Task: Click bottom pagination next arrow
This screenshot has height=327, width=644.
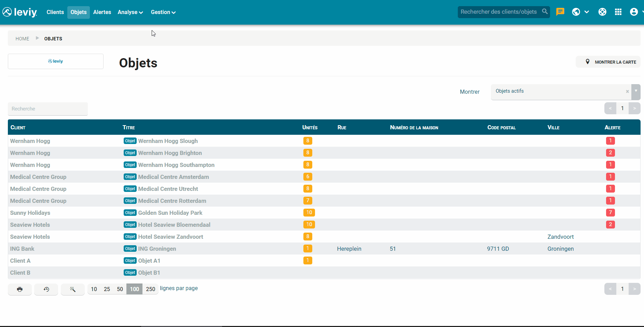Action: click(634, 289)
